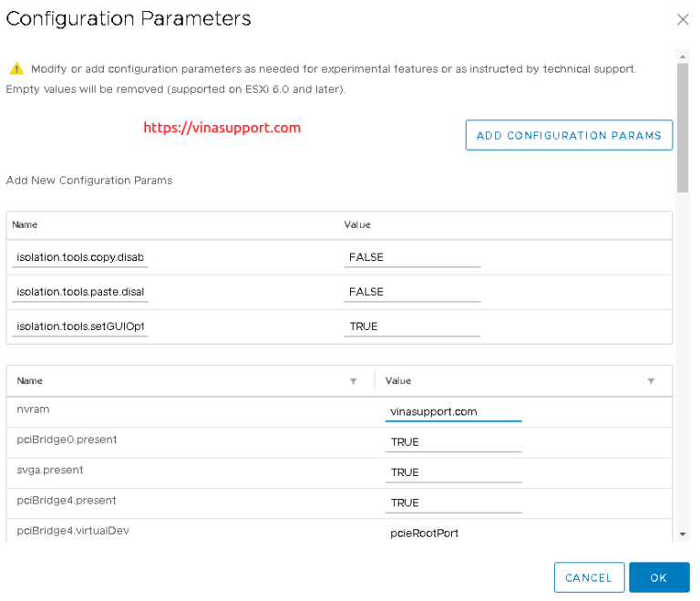
Task: Edit the isolation.tools.setGUIOptions name field
Action: pos(80,326)
